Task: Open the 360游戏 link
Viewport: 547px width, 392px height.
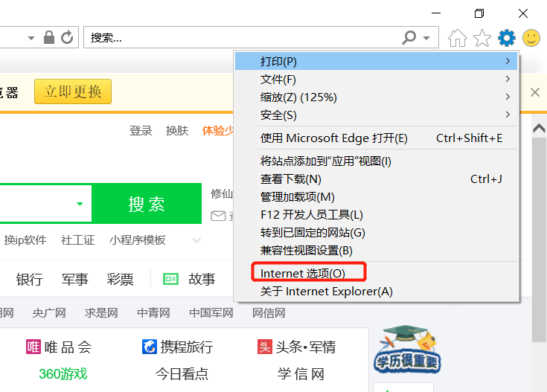Action: pos(63,374)
